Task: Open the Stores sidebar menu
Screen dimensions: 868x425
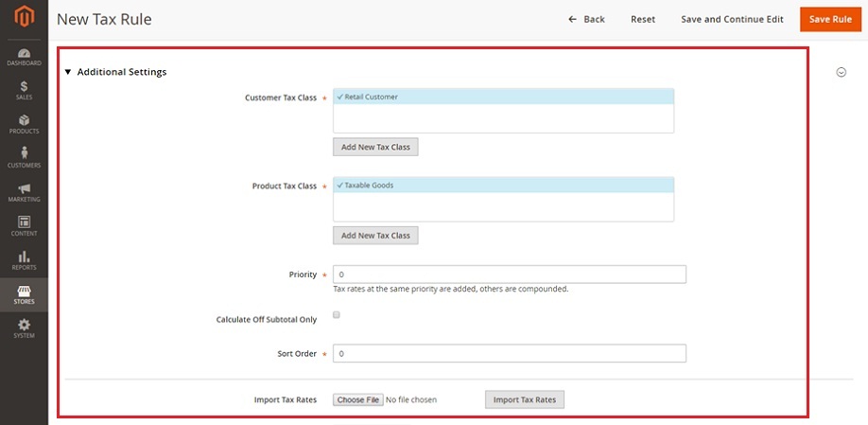Action: (24, 294)
